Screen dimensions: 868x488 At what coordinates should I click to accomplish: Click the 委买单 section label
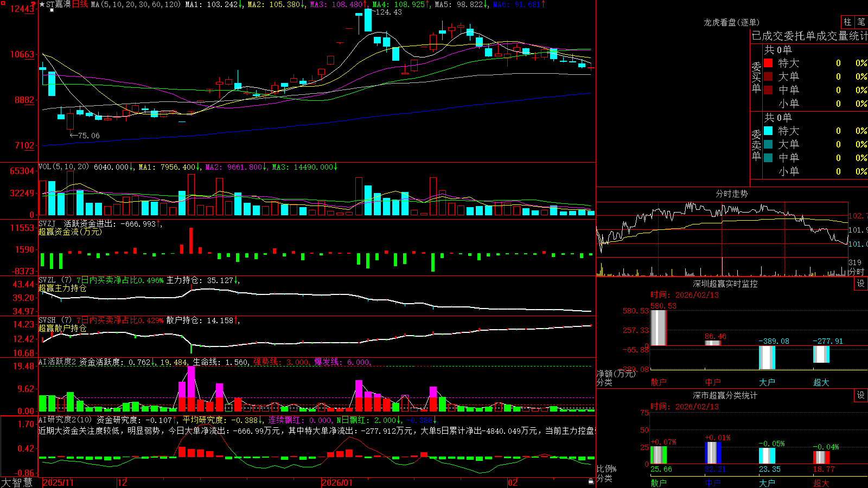[x=756, y=78]
